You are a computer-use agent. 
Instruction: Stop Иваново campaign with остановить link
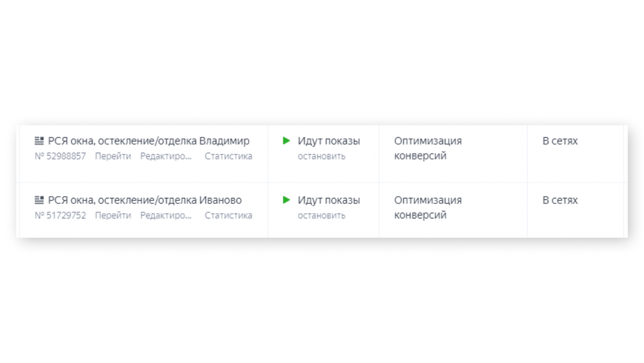click(x=322, y=215)
